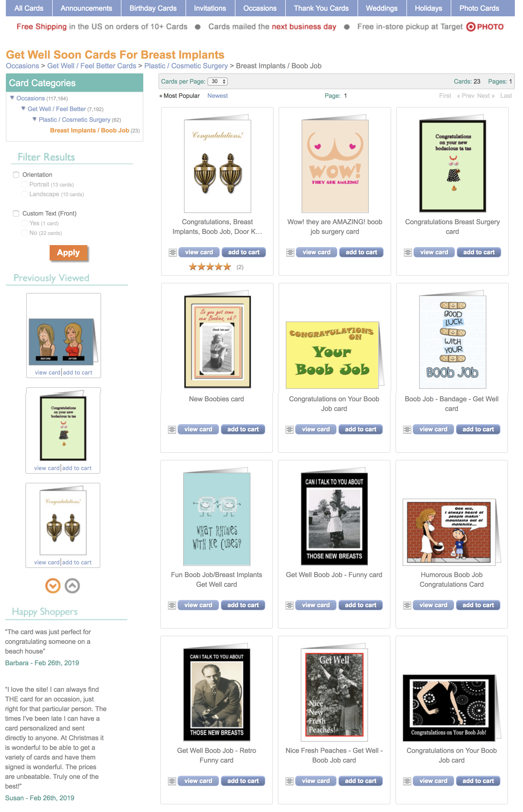The width and height of the screenshot is (523, 812).
Task: Click the details icon for the Nice Fresh Peaches card
Action: tap(289, 781)
